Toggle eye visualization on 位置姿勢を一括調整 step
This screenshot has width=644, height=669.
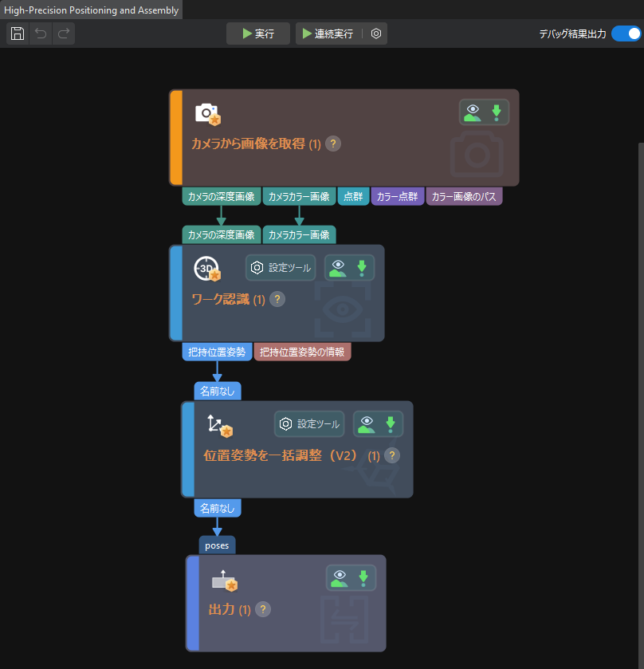(x=367, y=424)
